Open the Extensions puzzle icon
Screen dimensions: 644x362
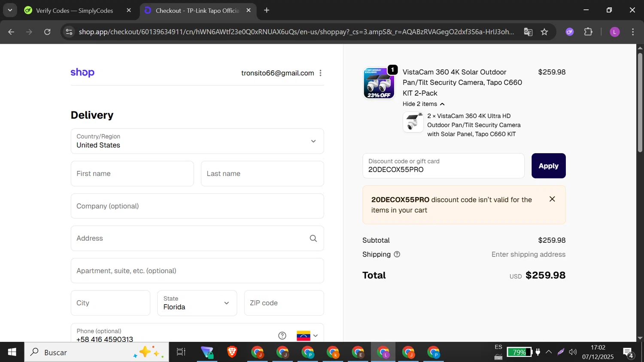click(x=588, y=32)
